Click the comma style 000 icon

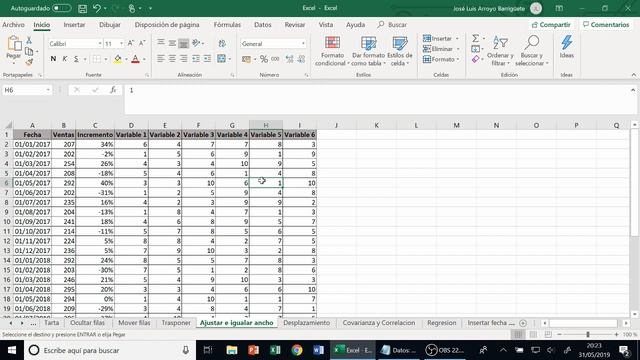coord(275,59)
